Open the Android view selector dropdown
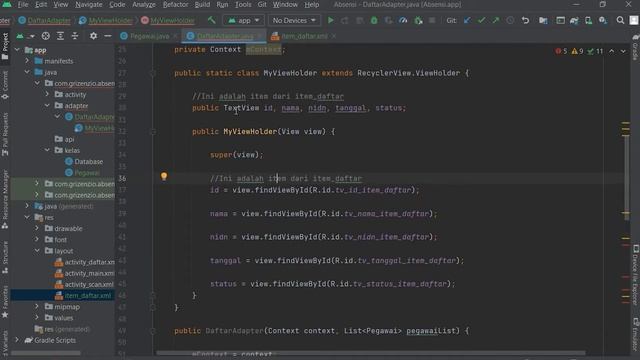 (x=24, y=36)
